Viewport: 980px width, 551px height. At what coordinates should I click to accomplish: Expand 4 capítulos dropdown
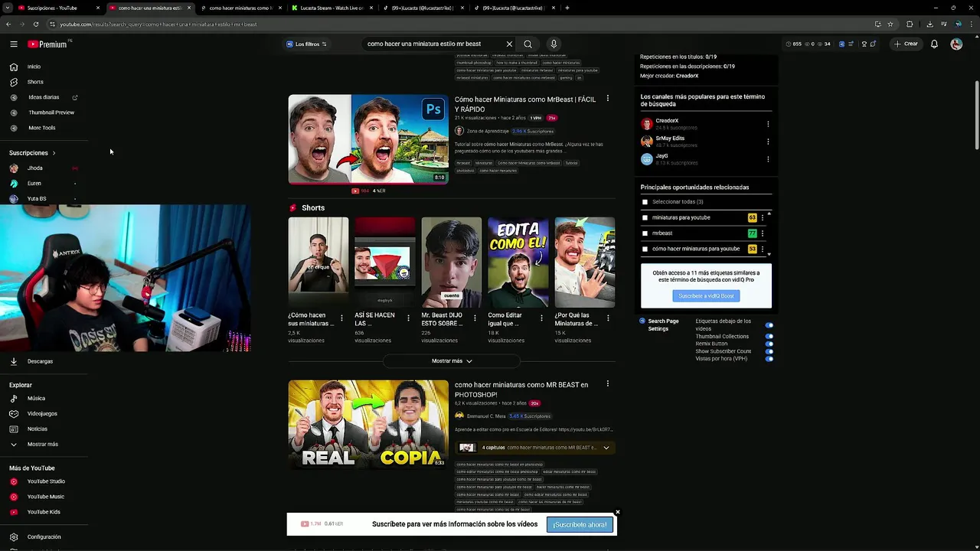[x=606, y=448]
